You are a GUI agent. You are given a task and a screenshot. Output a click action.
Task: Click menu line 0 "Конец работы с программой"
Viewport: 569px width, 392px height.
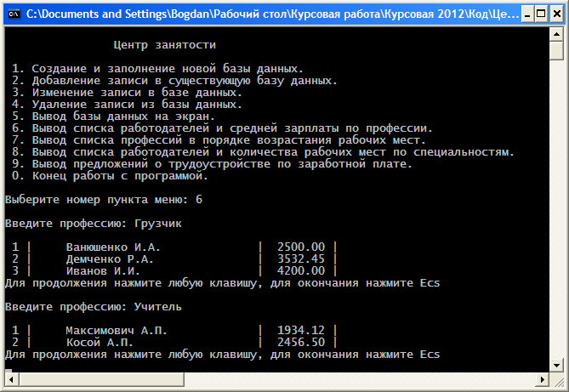tap(111, 176)
